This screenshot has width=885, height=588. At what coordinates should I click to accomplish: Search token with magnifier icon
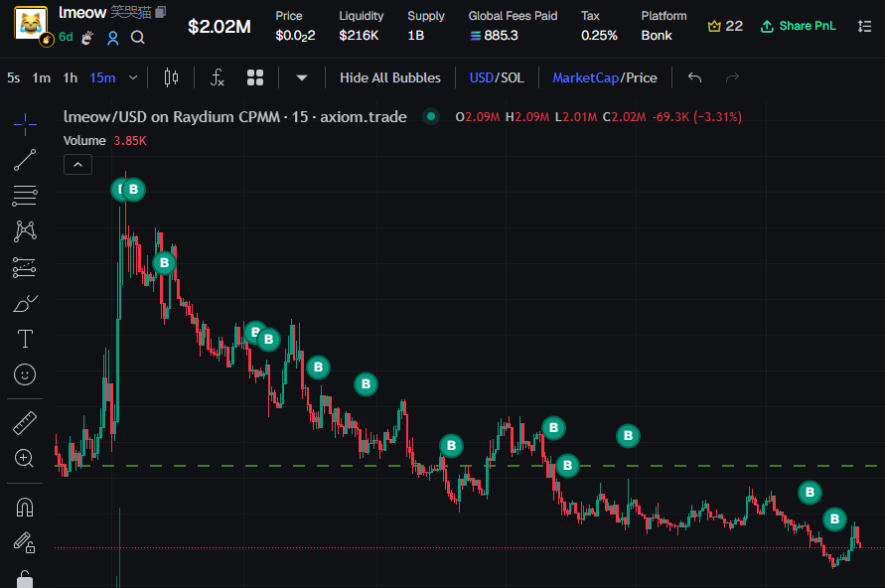click(138, 38)
